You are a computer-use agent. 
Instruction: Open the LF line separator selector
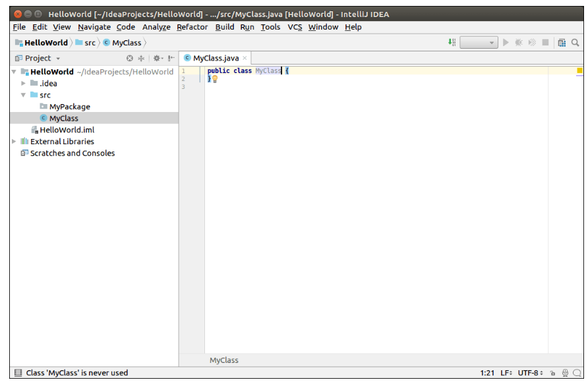coord(506,373)
